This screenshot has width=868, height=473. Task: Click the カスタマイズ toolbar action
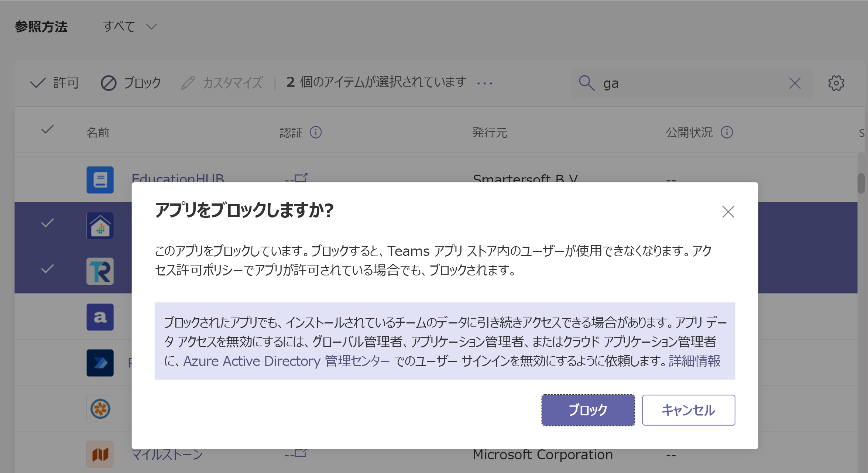tap(222, 83)
